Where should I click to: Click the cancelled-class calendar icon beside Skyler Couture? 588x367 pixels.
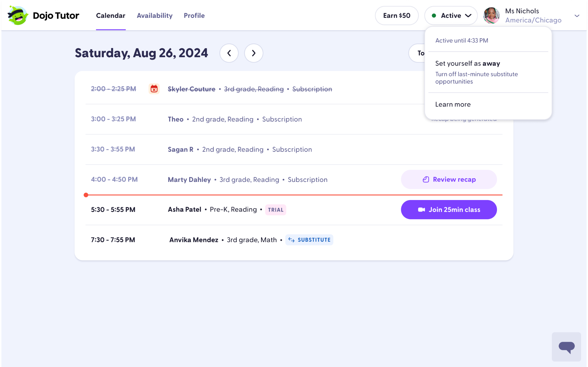click(154, 89)
